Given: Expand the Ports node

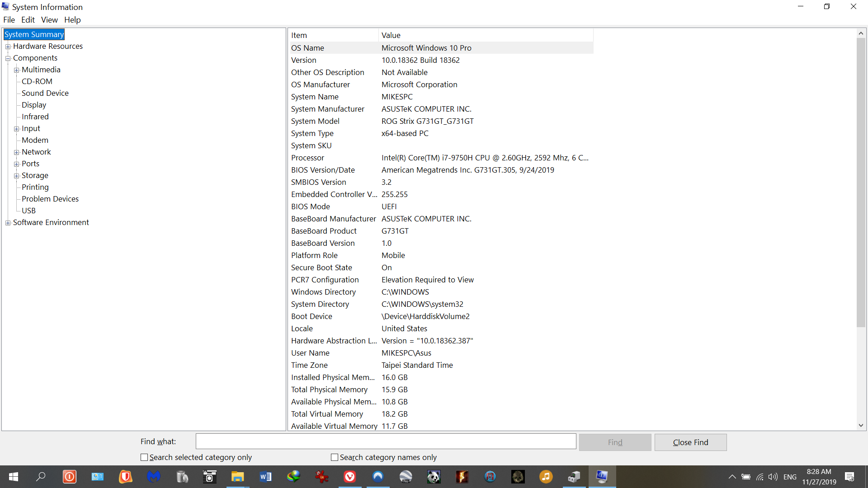Looking at the screenshot, I should coord(16,164).
